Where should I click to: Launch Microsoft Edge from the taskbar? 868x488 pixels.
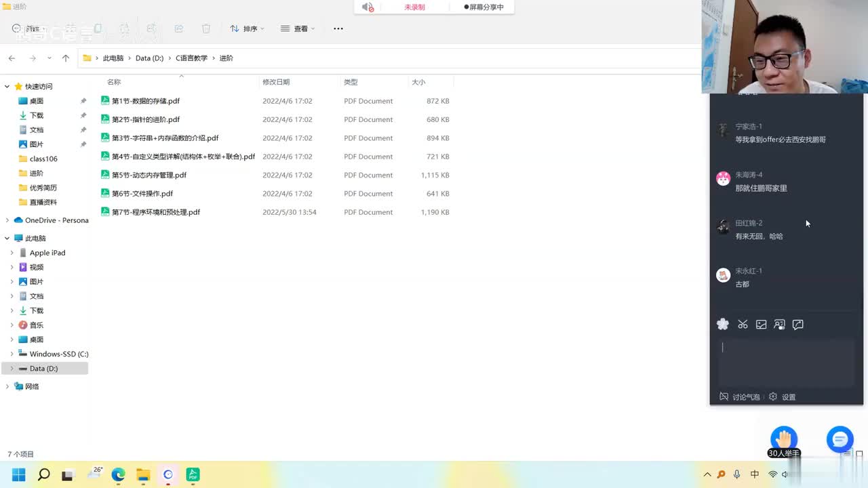[x=118, y=474]
